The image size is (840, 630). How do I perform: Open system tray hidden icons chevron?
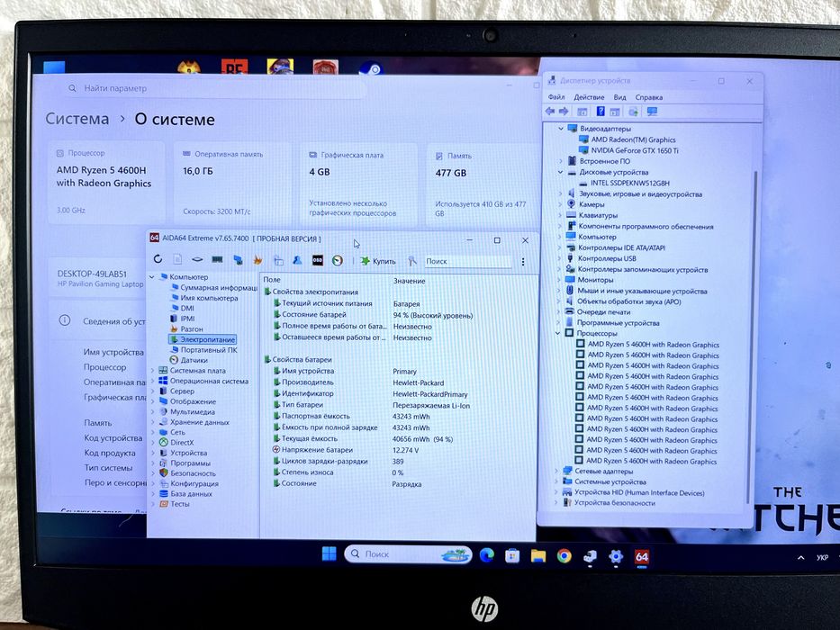[x=801, y=558]
